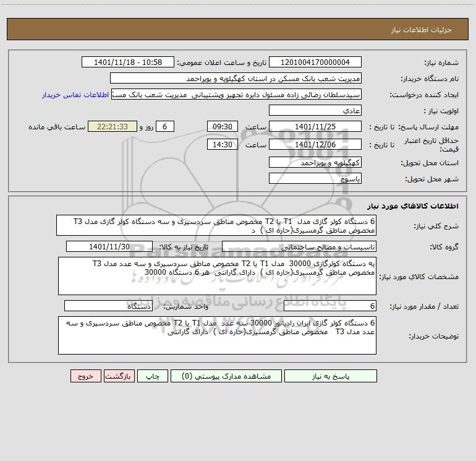Click the priority field showing عادی
The width and height of the screenshot is (476, 461).
click(315, 110)
